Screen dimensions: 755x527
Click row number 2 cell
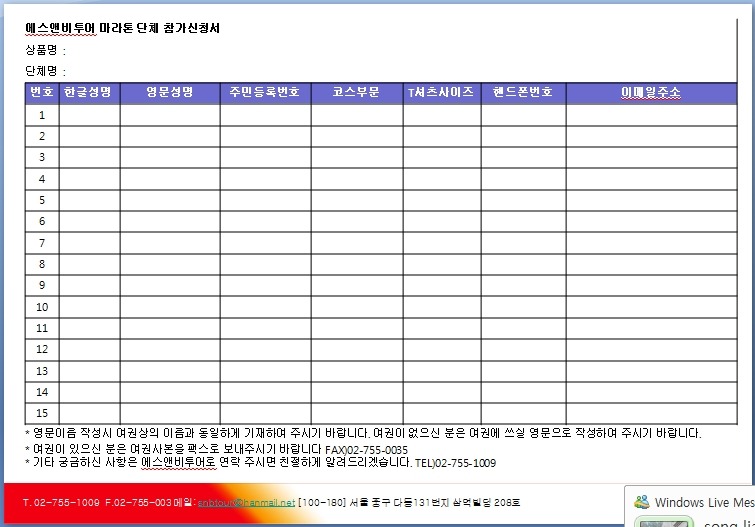point(42,136)
